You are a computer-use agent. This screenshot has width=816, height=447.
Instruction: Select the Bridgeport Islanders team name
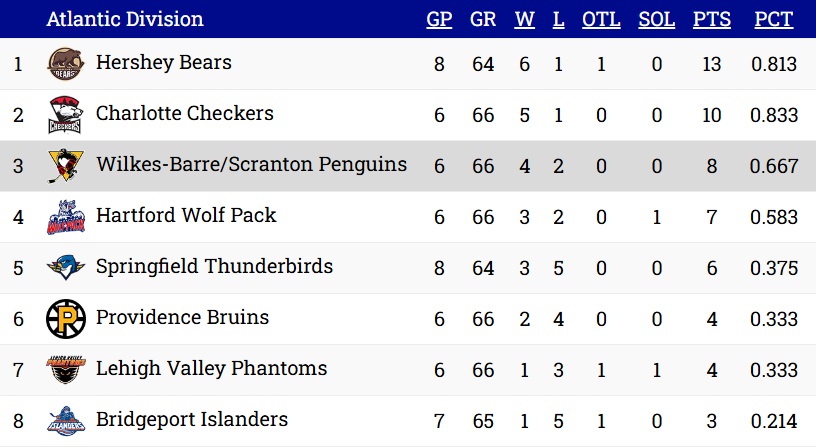[192, 419]
